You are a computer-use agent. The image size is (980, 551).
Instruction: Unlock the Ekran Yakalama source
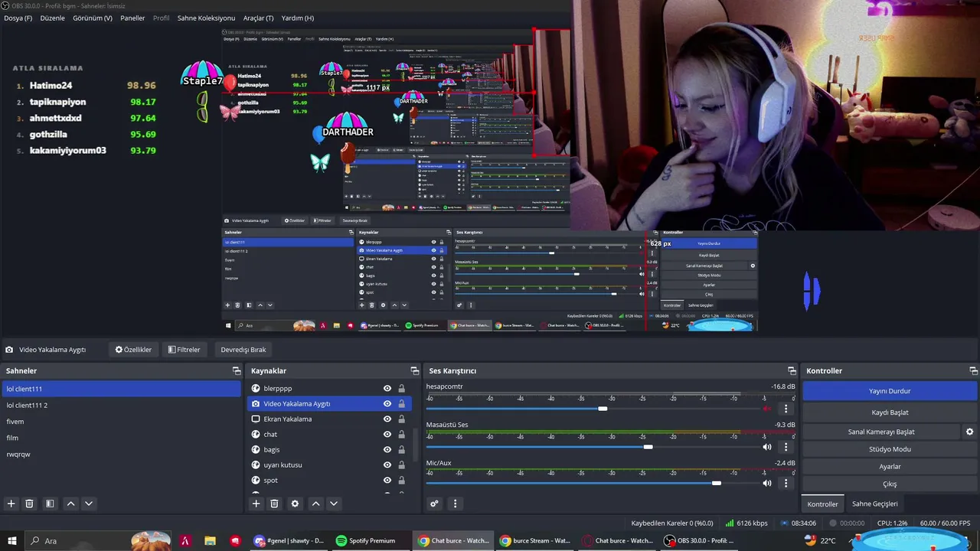(x=401, y=419)
